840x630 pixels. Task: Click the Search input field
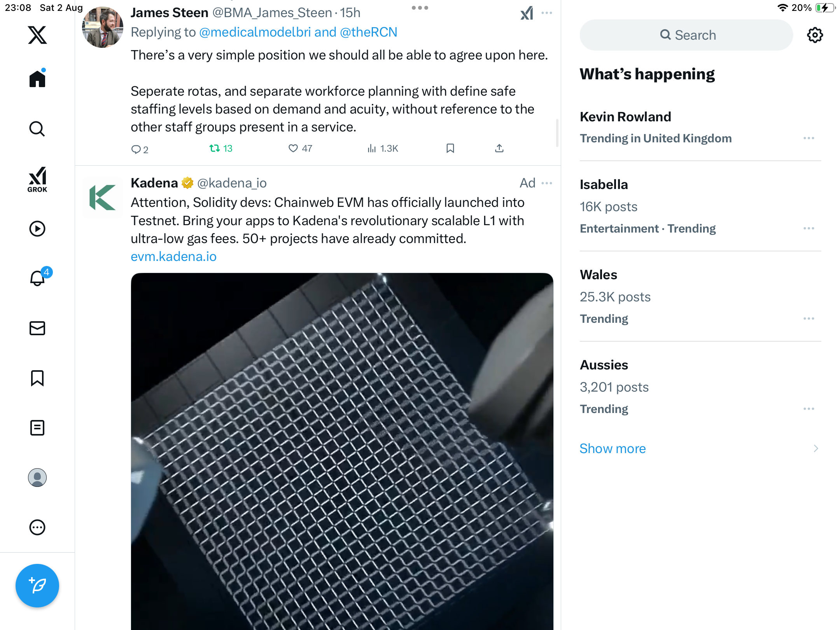point(686,35)
